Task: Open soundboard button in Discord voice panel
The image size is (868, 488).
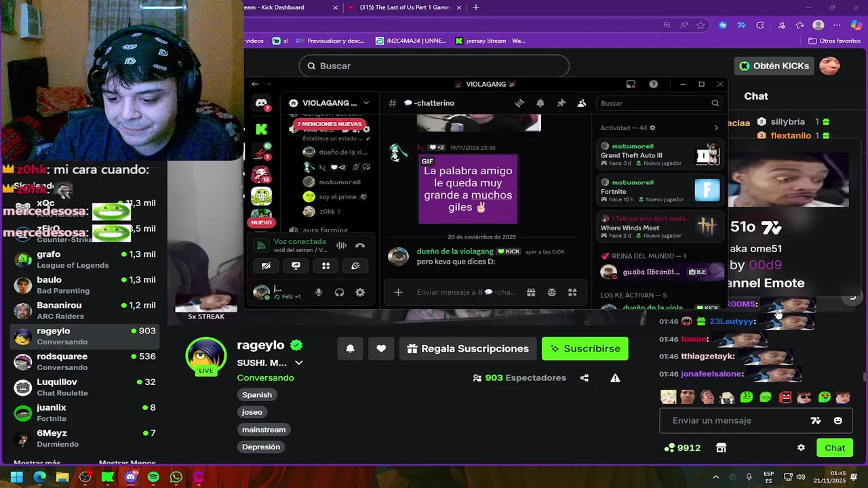Action: pyautogui.click(x=355, y=266)
